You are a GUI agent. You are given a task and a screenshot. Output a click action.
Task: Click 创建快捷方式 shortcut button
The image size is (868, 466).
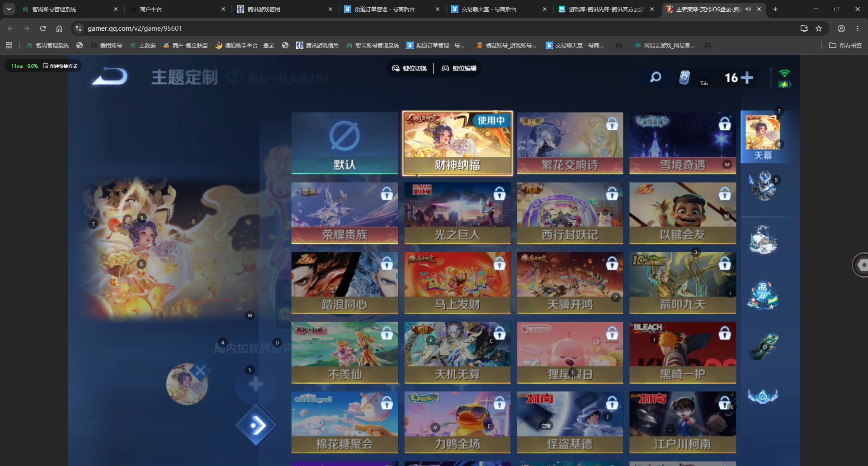click(x=60, y=66)
